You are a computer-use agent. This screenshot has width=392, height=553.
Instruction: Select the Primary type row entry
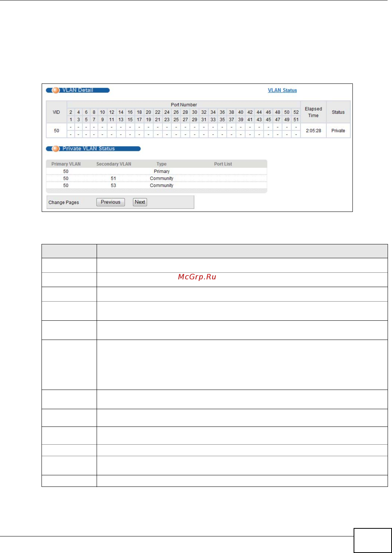click(x=162, y=171)
